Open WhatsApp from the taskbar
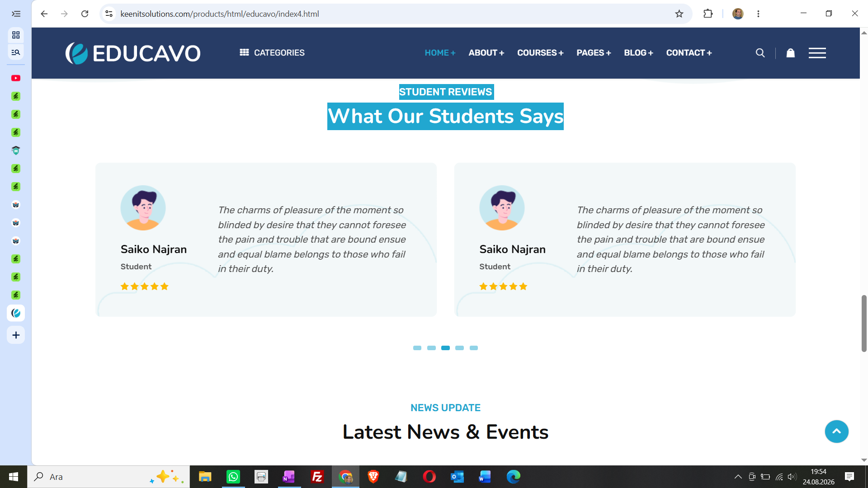This screenshot has height=488, width=868. coord(233,477)
